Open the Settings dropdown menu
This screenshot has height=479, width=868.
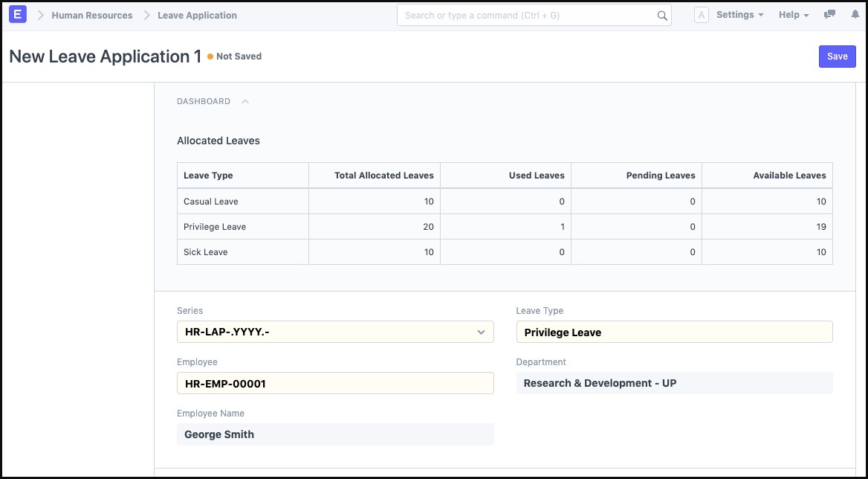click(739, 15)
